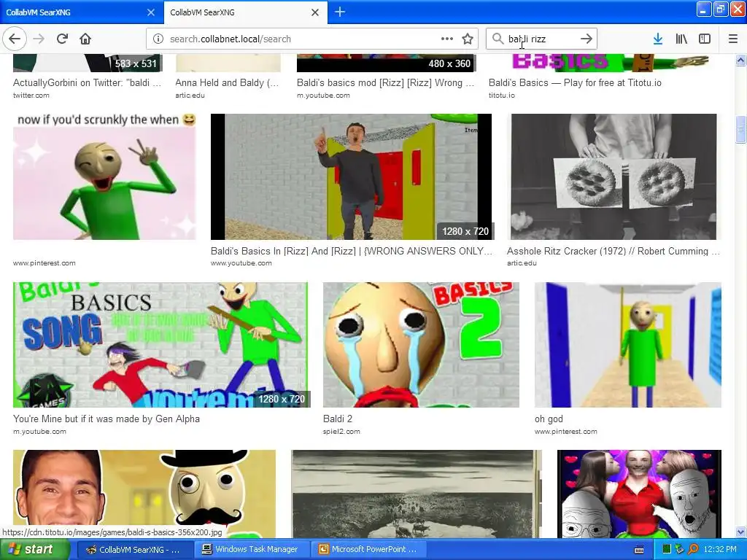Open the 'oh god' Baldi hallway thumbnail

click(x=628, y=345)
